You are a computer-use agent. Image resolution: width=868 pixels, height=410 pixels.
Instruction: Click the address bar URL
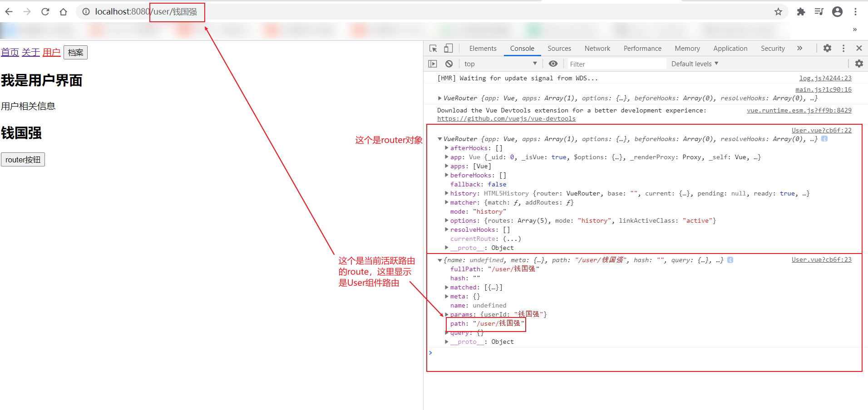[x=146, y=12]
